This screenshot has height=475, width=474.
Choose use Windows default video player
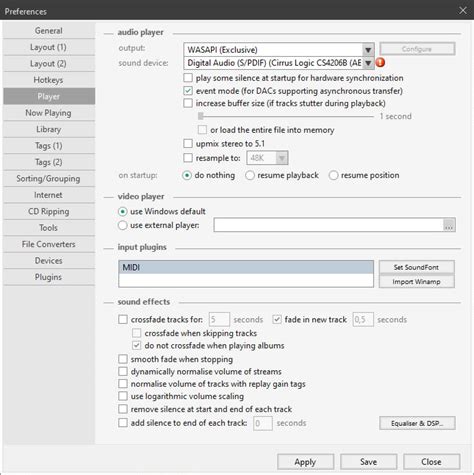123,212
